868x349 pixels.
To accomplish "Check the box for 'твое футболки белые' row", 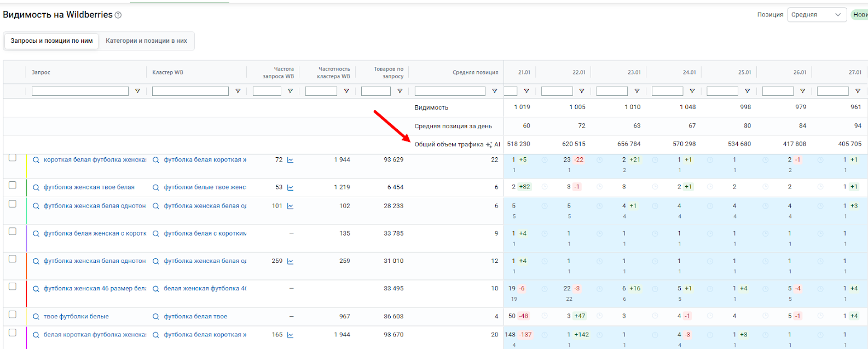I will point(13,314).
